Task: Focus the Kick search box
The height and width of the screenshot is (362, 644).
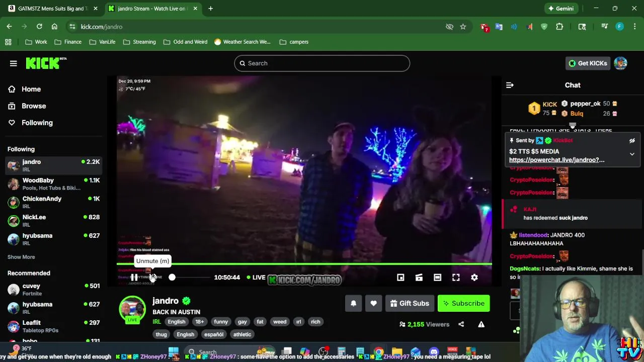Action: [322, 63]
